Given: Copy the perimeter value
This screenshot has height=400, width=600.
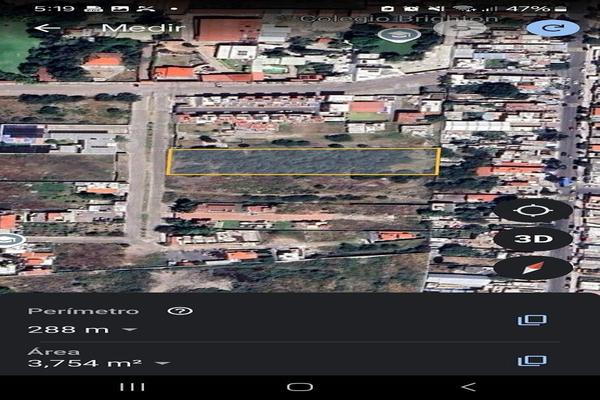Looking at the screenshot, I should [x=532, y=320].
